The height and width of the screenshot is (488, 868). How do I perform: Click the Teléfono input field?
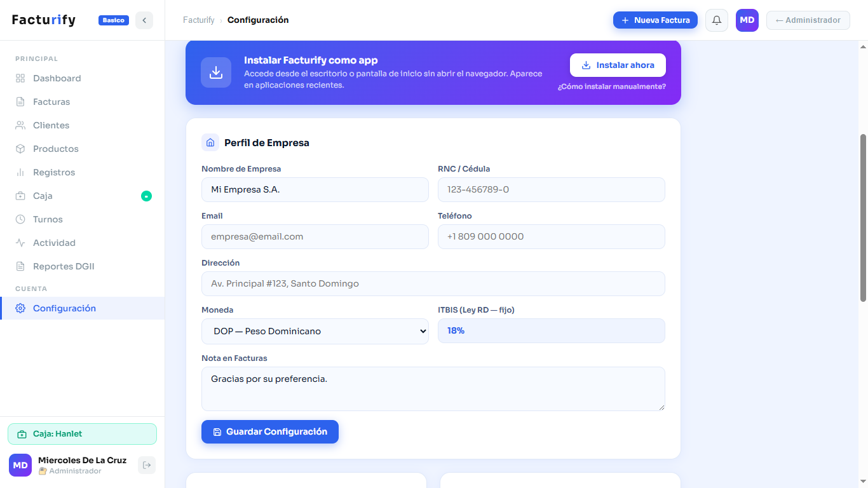coord(552,236)
